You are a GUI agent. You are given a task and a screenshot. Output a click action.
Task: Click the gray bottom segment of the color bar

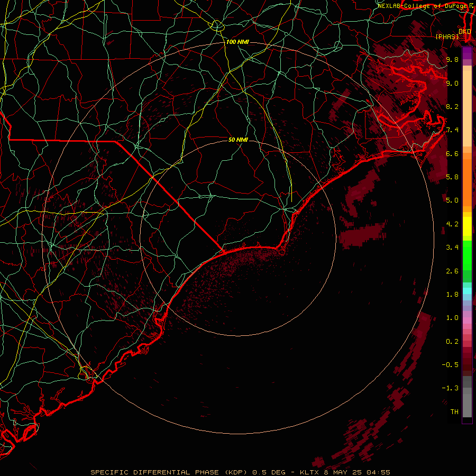pos(467,404)
